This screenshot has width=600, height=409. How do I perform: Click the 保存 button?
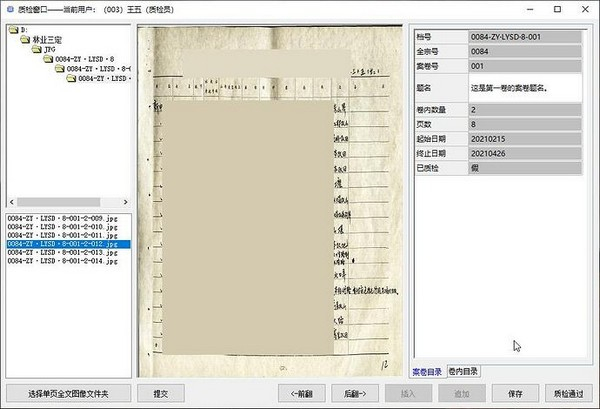pyautogui.click(x=515, y=393)
